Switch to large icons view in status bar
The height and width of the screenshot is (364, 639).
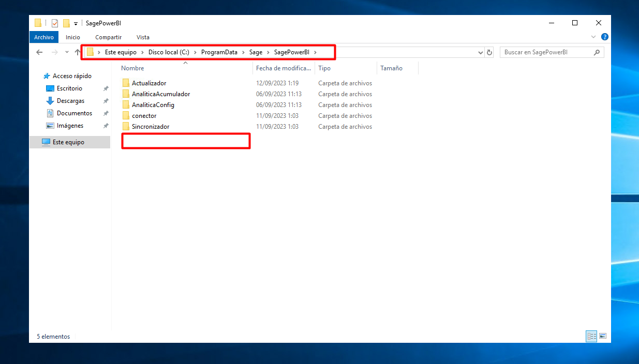pos(603,337)
